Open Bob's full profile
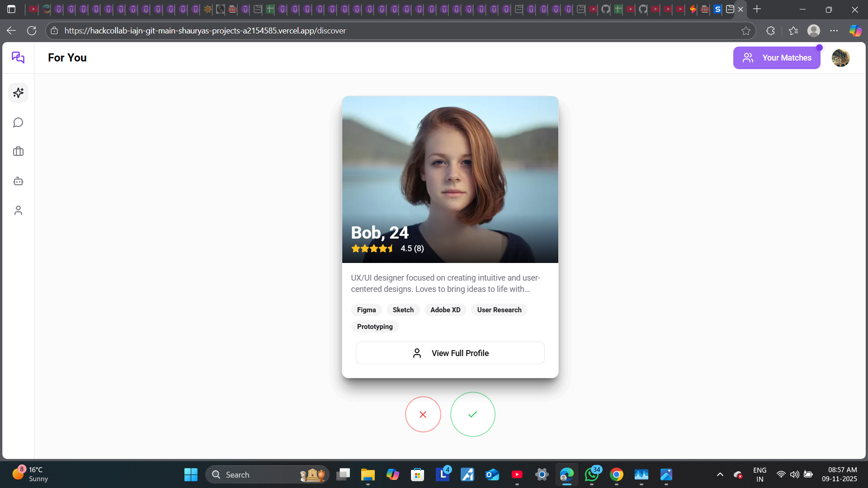This screenshot has height=488, width=868. coord(450,353)
